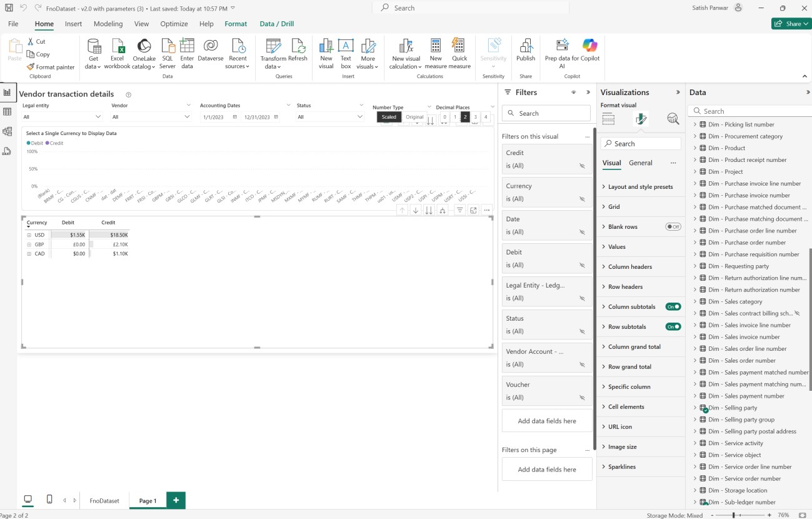Switch to the FnoDataset page tab
This screenshot has height=519, width=812.
(x=104, y=501)
